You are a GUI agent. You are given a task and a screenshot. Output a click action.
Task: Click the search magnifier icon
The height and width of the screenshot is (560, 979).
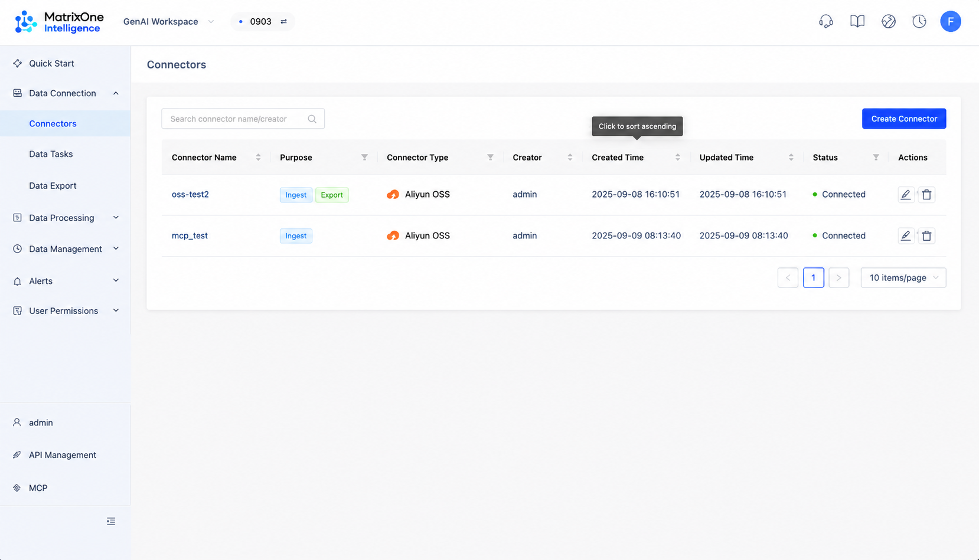point(312,119)
